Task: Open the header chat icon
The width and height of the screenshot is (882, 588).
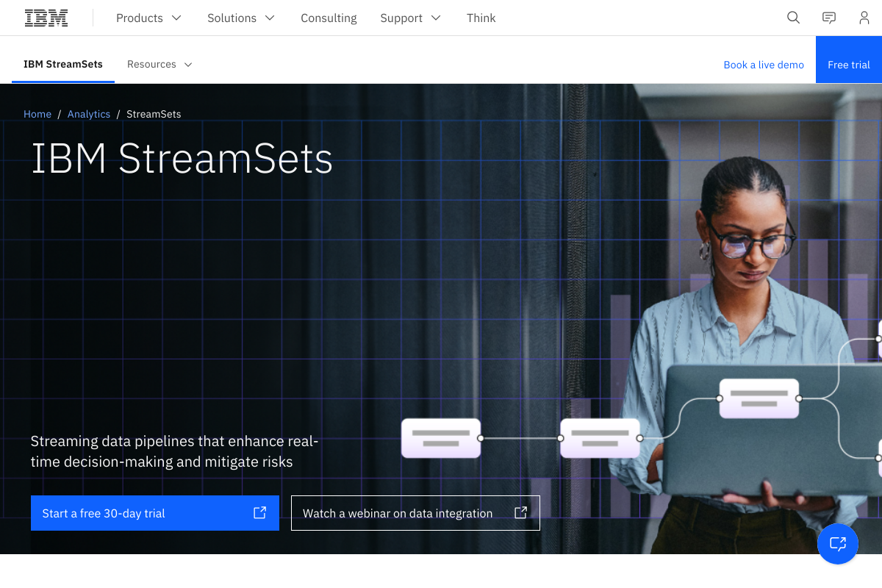Action: pos(829,18)
